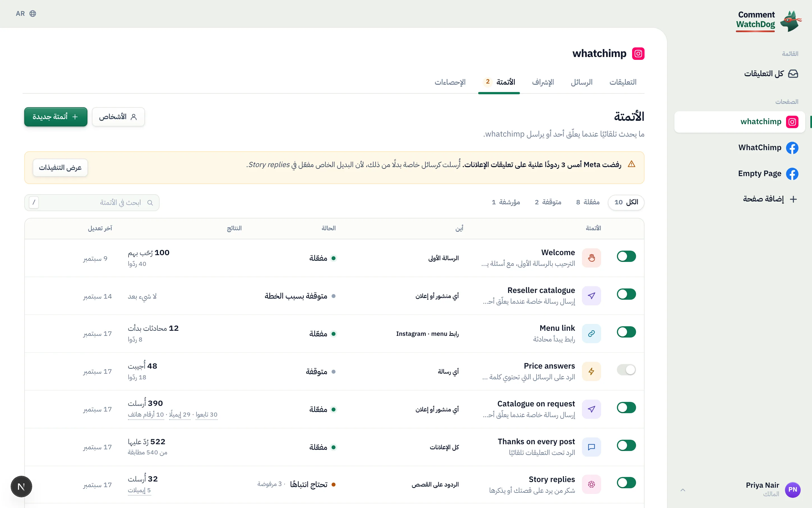The image size is (812, 508).
Task: Click the round N badge button
Action: tap(21, 487)
